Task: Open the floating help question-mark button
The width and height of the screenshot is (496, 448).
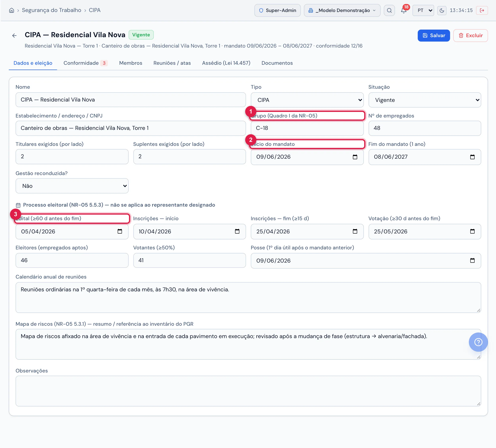Action: [478, 342]
